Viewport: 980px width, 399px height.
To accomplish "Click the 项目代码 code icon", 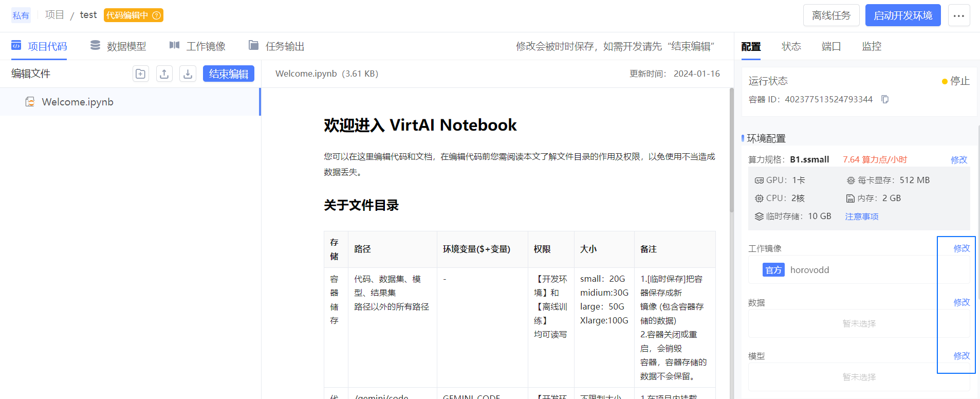I will pos(16,46).
